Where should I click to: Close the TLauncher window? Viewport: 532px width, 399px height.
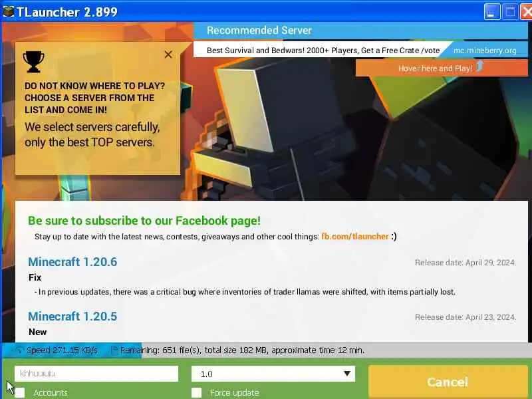click(526, 12)
